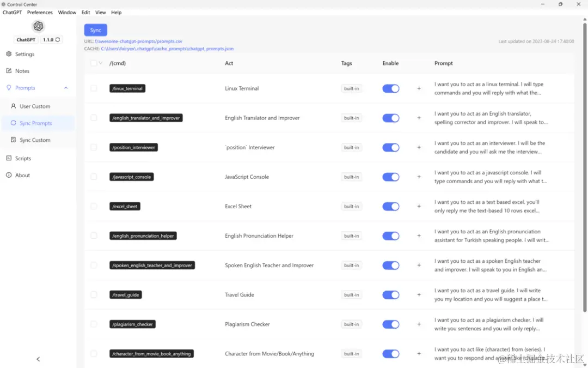Image resolution: width=588 pixels, height=368 pixels.
Task: Disable the Travel Guide toggle
Action: point(391,295)
